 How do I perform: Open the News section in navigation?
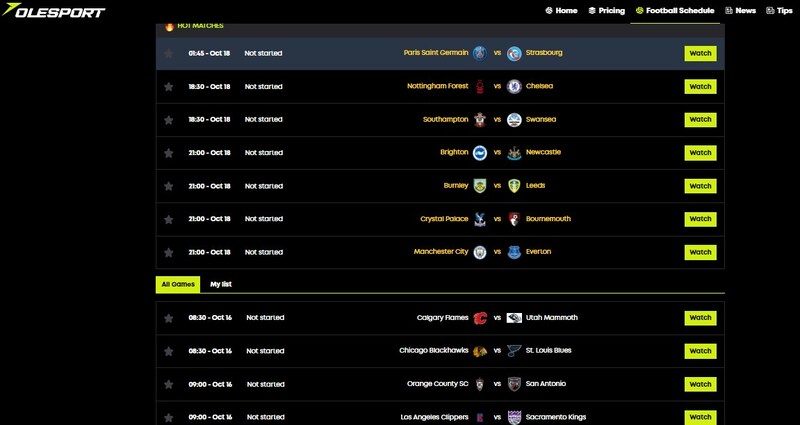coord(739,10)
